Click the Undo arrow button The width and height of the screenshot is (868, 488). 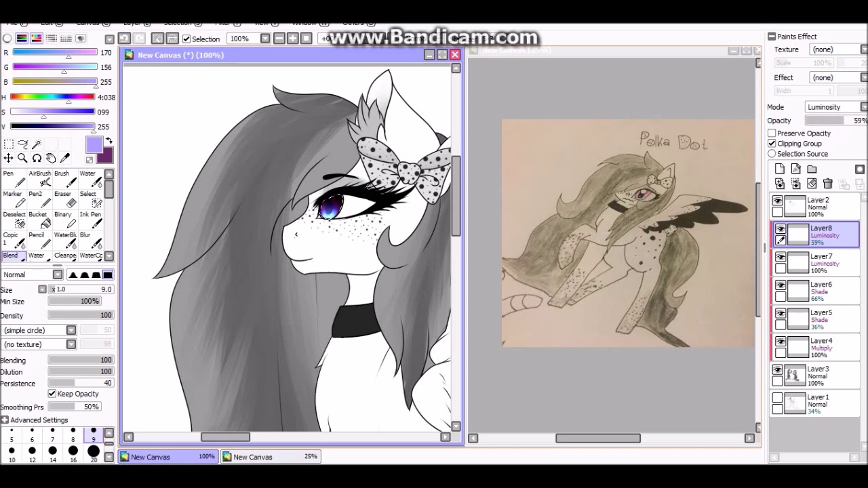124,39
